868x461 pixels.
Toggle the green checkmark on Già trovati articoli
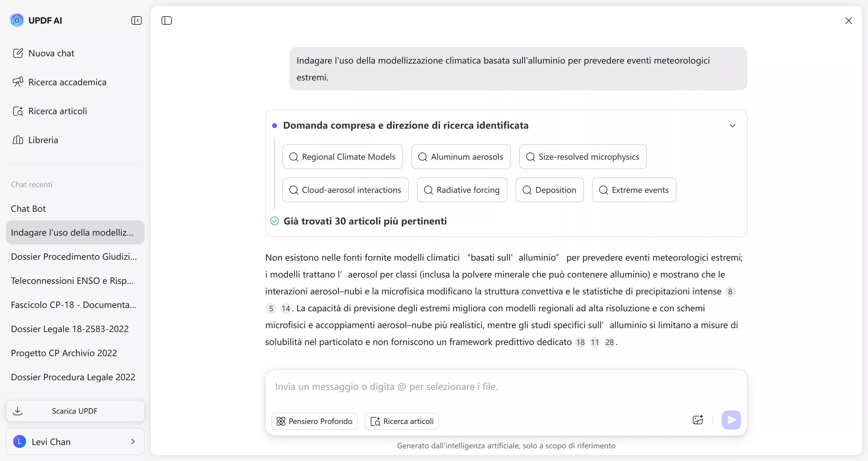275,221
